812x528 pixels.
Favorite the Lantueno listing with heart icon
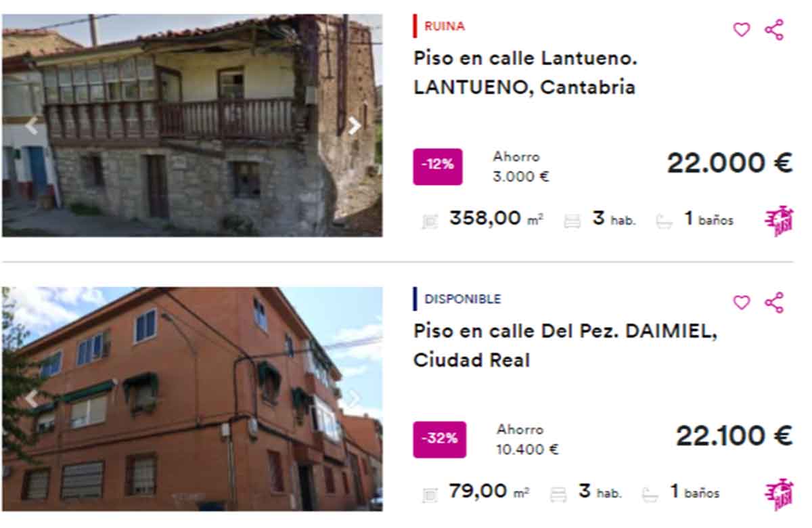pyautogui.click(x=742, y=30)
